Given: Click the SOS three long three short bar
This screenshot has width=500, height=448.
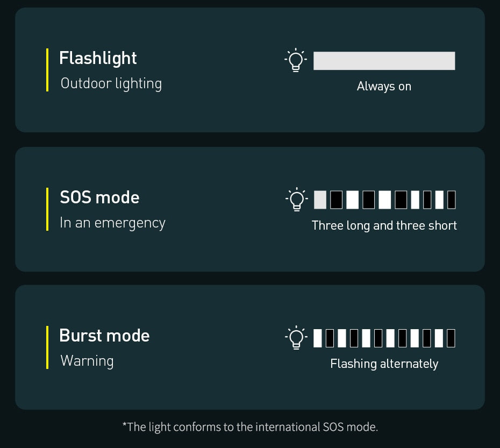Looking at the screenshot, I should (x=384, y=200).
